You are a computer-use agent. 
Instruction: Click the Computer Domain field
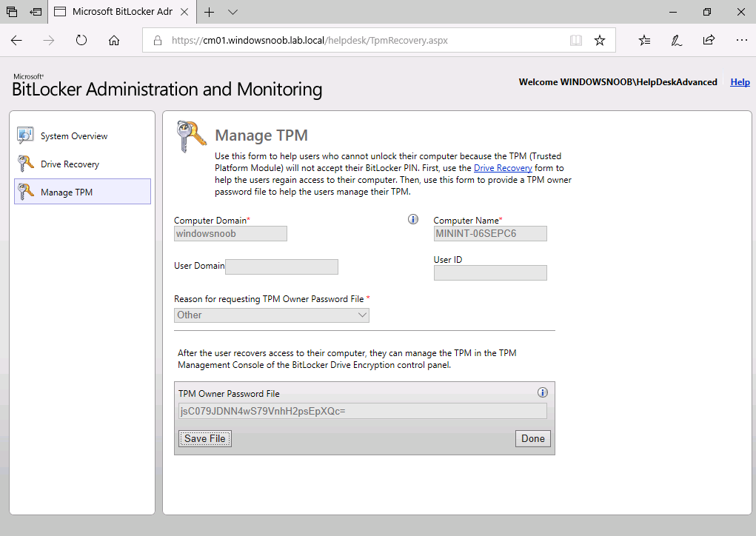[230, 234]
